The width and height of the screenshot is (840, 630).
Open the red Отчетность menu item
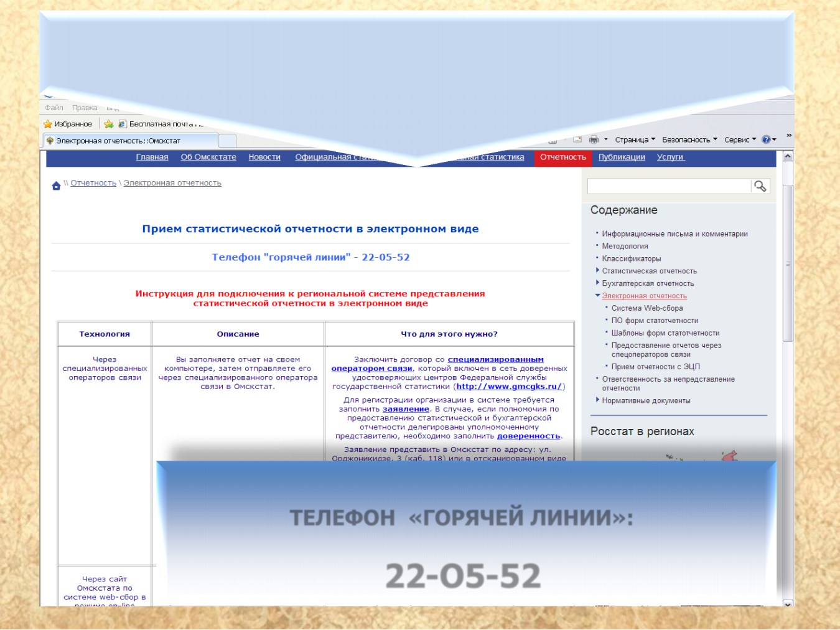pos(563,157)
